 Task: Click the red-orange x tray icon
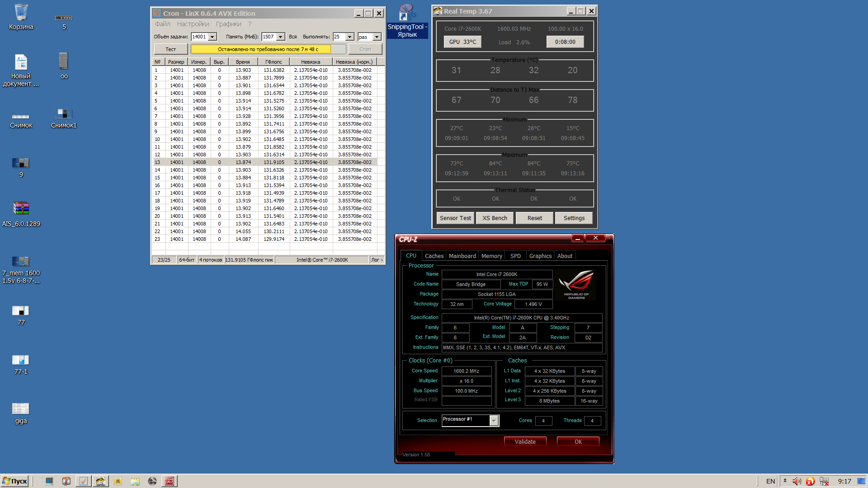(x=810, y=481)
